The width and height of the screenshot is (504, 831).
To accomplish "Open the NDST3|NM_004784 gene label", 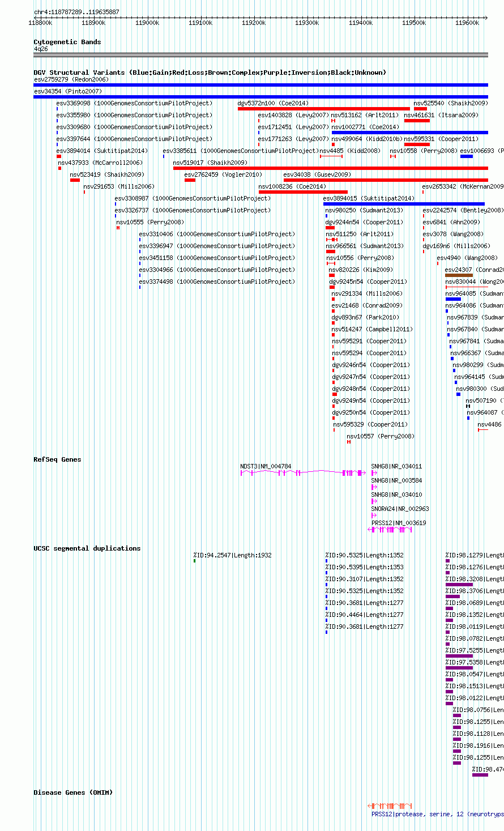I will click(x=266, y=466).
